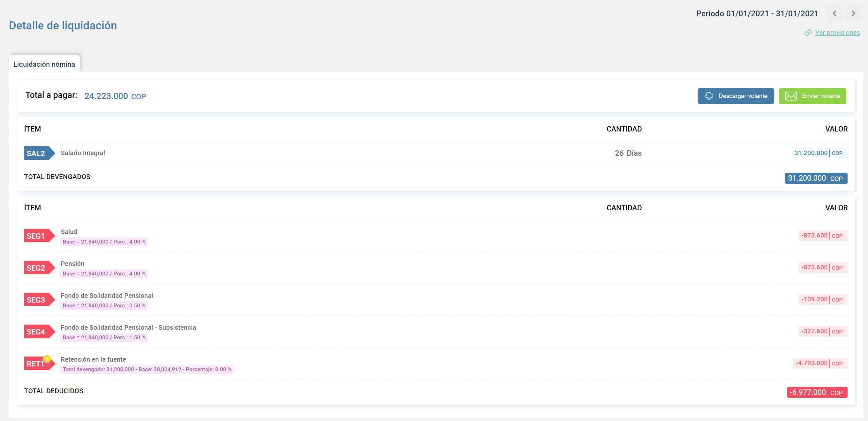Select the Liquidación nómina tab

pyautogui.click(x=44, y=64)
